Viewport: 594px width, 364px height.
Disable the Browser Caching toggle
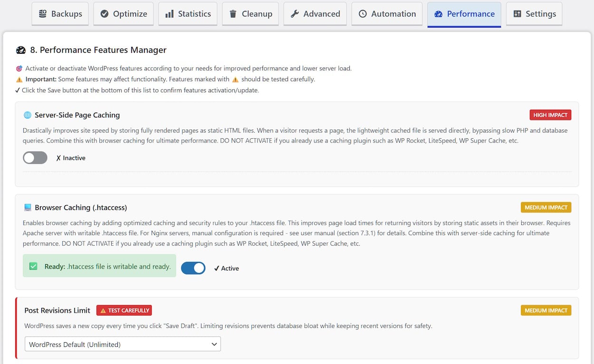[193, 268]
